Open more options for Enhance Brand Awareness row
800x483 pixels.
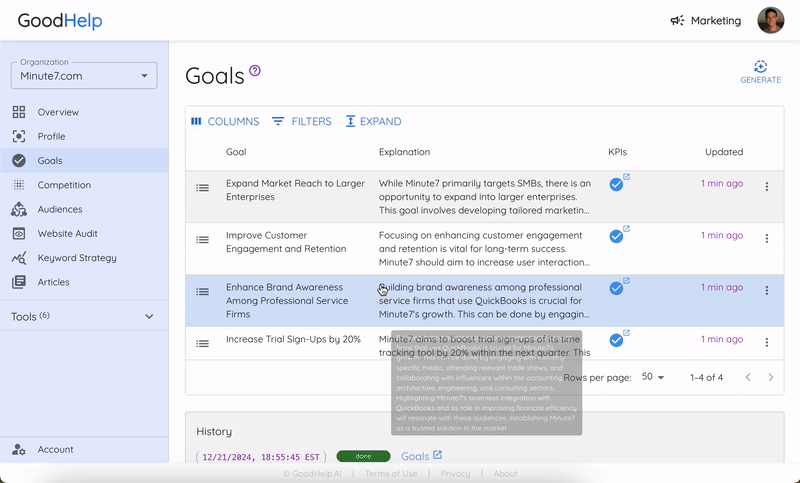coord(766,291)
